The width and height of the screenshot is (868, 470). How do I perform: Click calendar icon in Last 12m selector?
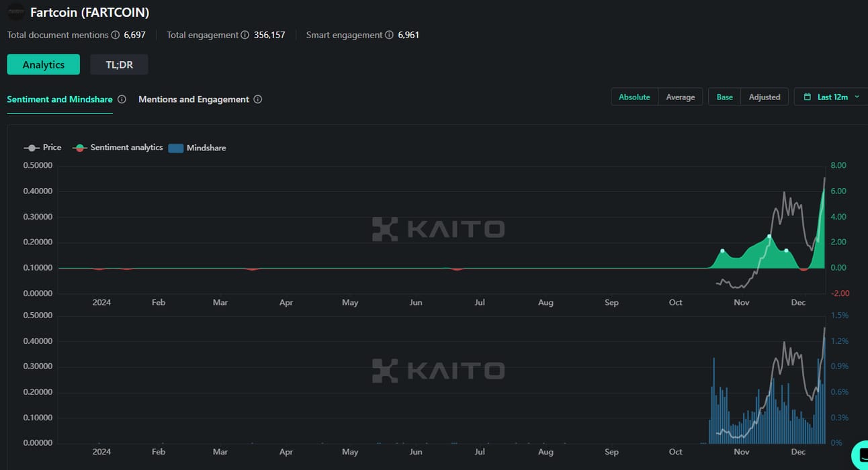(807, 97)
